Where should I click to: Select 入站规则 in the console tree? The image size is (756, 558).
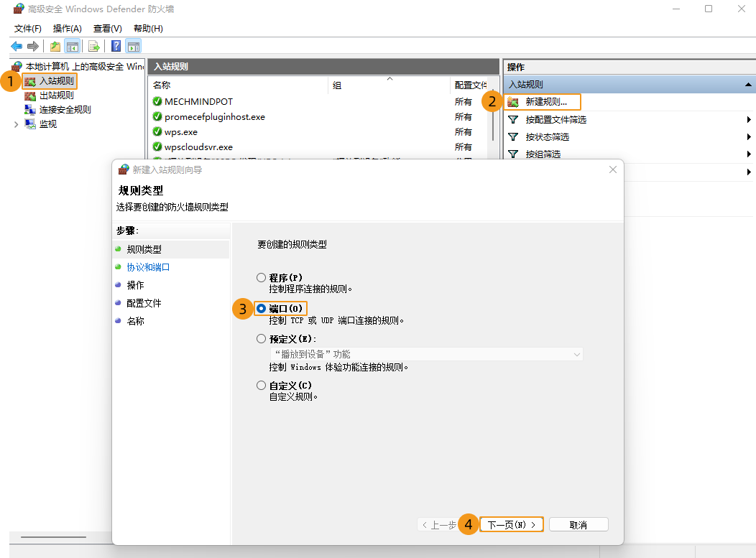coord(56,81)
